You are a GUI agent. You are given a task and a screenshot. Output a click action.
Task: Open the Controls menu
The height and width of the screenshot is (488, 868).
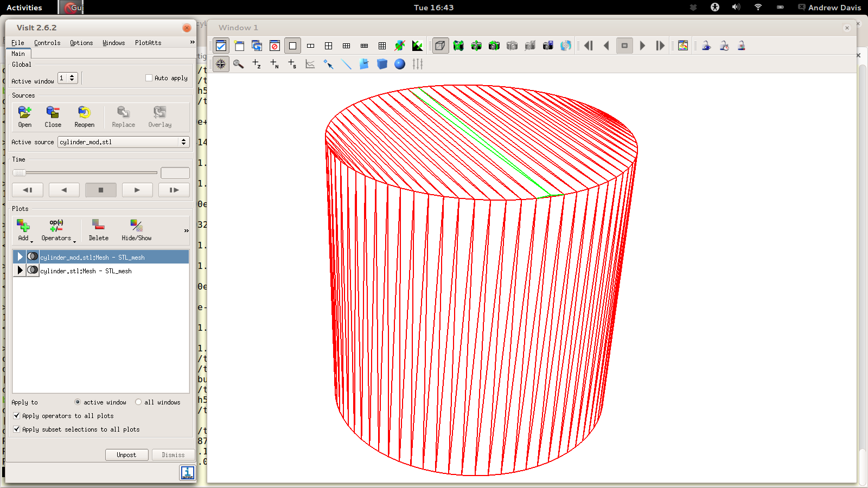pos(47,43)
